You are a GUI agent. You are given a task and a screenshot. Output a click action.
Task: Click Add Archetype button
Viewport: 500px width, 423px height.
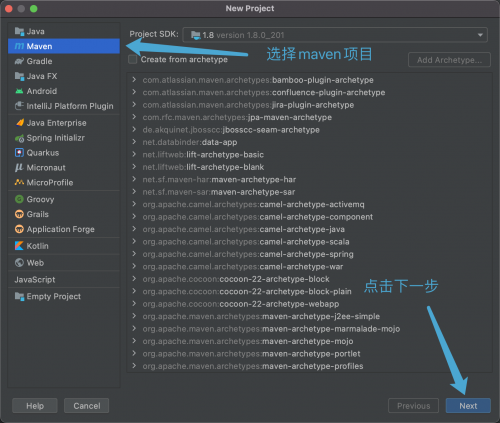[449, 60]
